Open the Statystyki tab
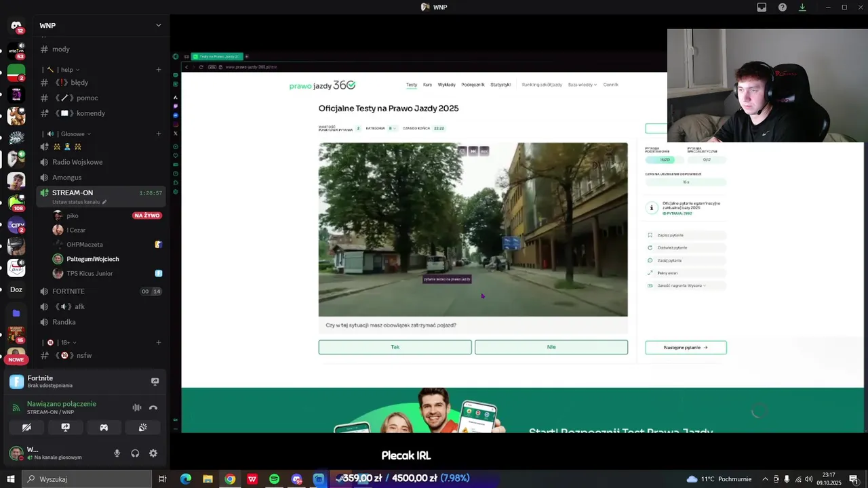The width and height of the screenshot is (868, 488). 500,85
